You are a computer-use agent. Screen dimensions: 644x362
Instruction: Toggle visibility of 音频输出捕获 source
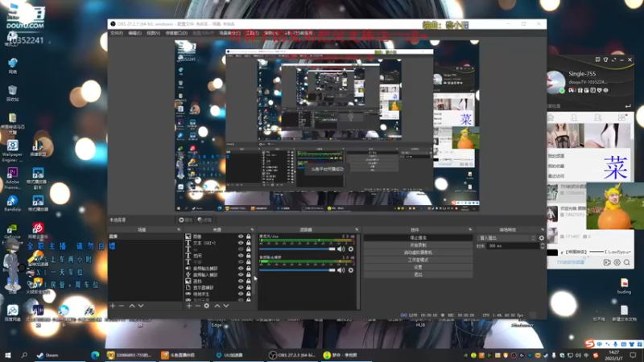(x=241, y=268)
